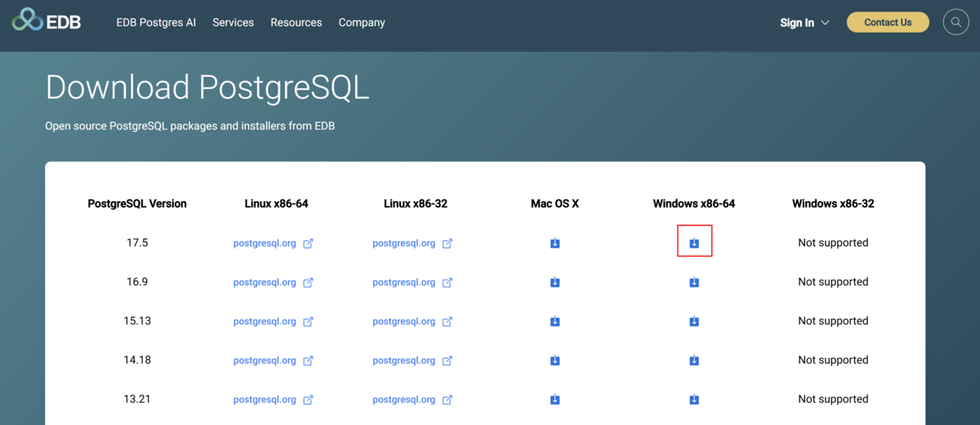
Task: Open the Services menu
Action: pyautogui.click(x=233, y=23)
